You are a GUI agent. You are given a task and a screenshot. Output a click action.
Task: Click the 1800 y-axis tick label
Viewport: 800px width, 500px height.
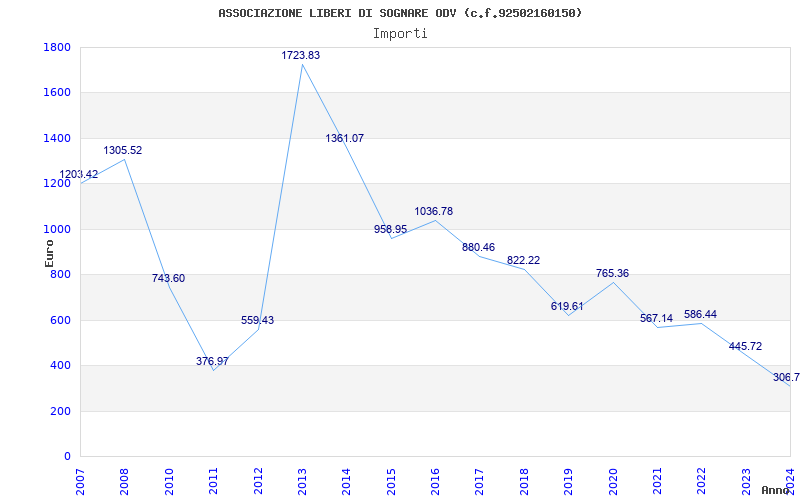(x=57, y=47)
